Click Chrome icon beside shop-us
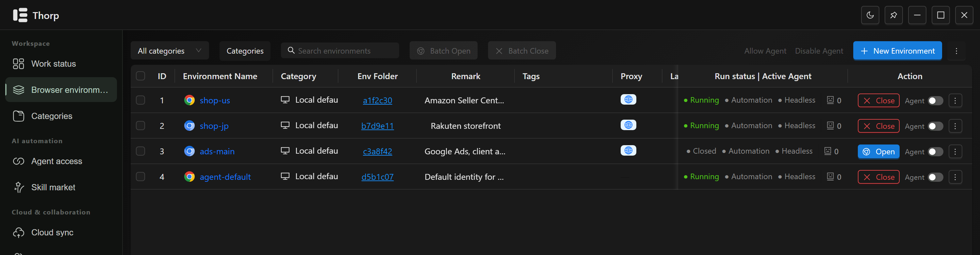 (x=189, y=100)
